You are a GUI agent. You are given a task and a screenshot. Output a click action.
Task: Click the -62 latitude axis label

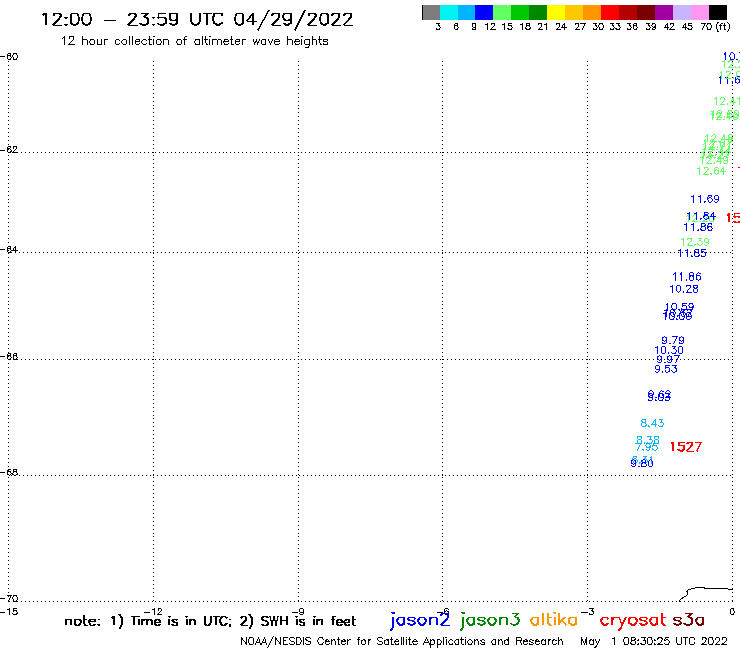pos(9,150)
